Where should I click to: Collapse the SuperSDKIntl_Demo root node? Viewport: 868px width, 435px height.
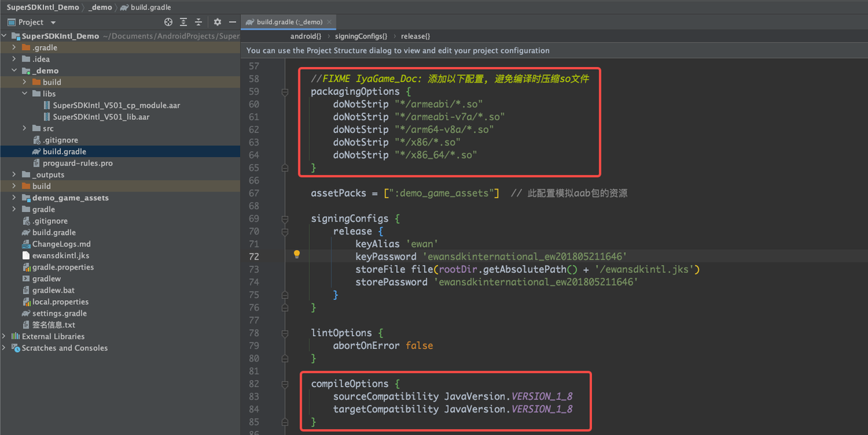coord(5,36)
